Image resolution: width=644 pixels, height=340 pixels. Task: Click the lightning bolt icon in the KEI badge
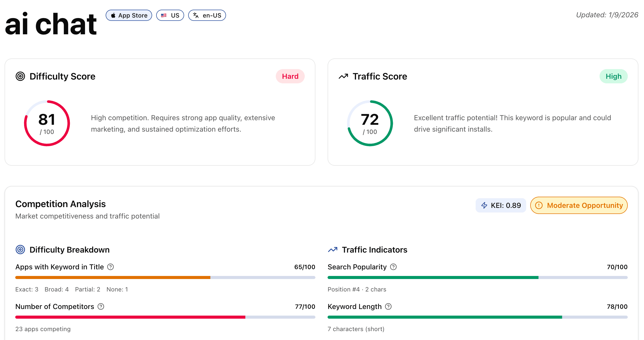[484, 205]
